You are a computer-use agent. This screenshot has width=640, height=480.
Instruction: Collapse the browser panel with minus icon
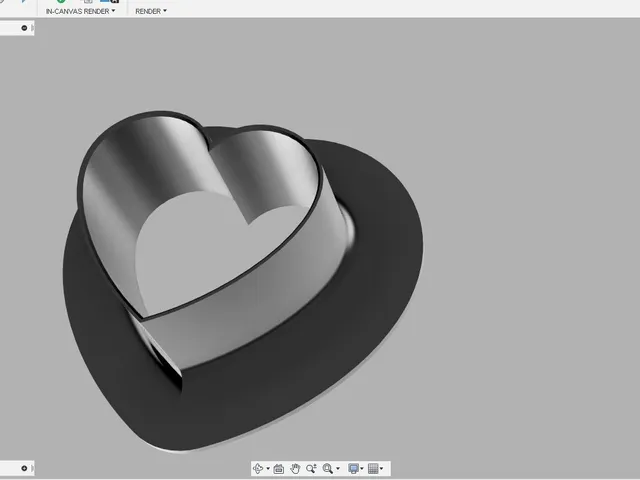click(x=24, y=28)
